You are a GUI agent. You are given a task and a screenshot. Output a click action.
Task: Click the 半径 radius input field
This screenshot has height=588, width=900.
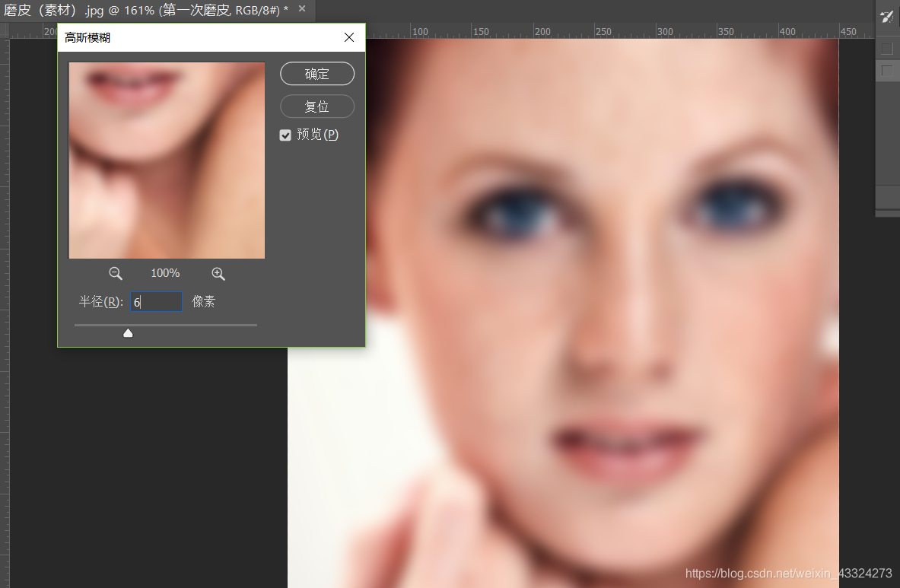156,302
